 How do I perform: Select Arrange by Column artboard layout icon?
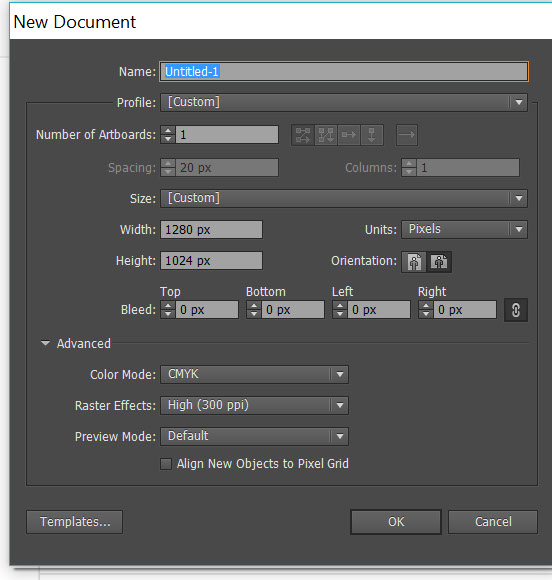point(371,135)
